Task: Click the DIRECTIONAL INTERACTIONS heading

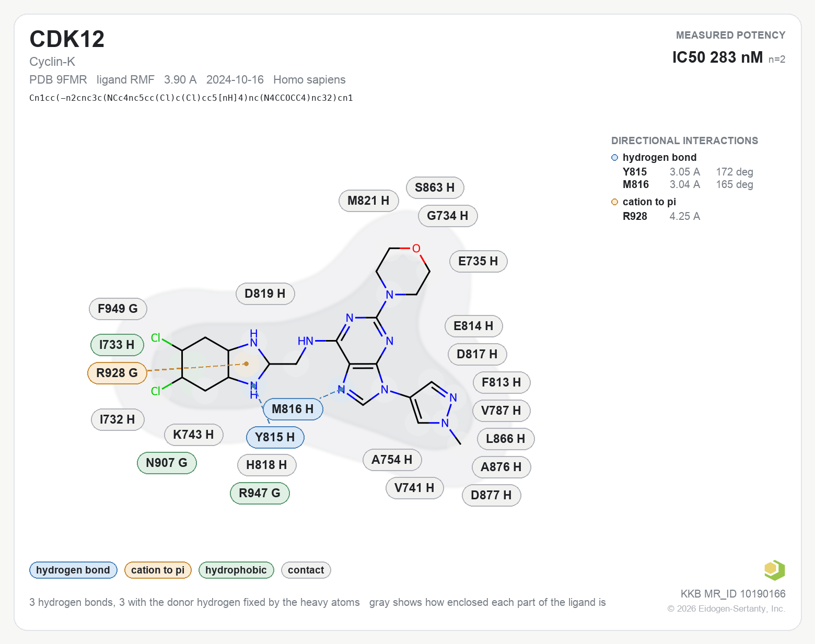Action: tap(684, 140)
